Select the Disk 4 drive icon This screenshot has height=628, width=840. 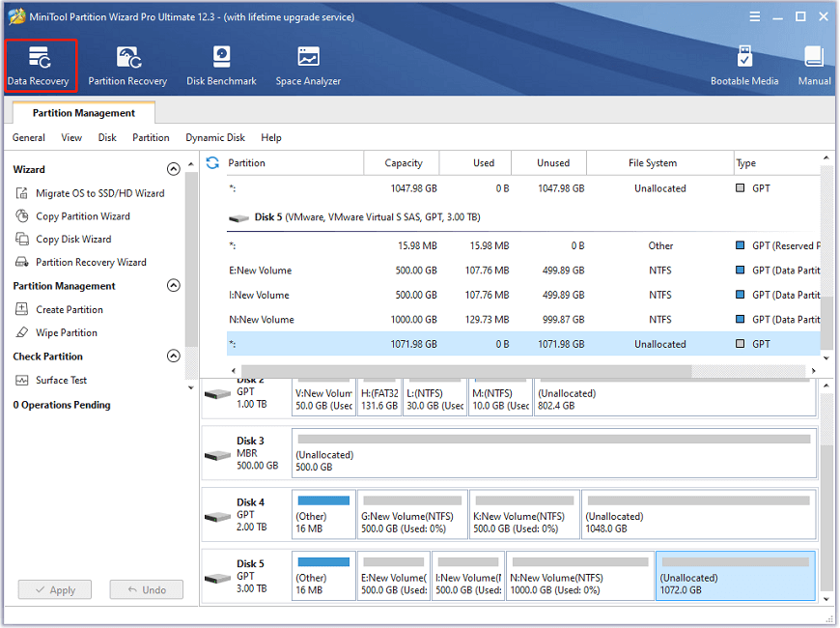click(x=217, y=517)
